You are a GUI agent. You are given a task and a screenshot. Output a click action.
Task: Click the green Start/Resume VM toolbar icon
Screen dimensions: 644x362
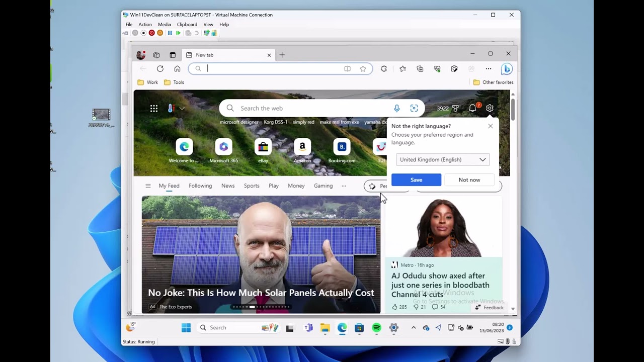point(178,33)
